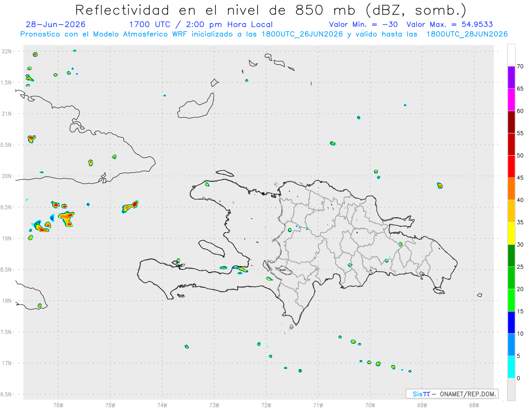
Task: Click the '75W' longitude label
Action: [110, 405]
